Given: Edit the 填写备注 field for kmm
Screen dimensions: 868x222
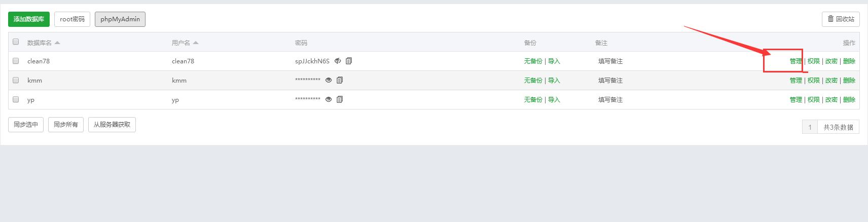Looking at the screenshot, I should [610, 81].
